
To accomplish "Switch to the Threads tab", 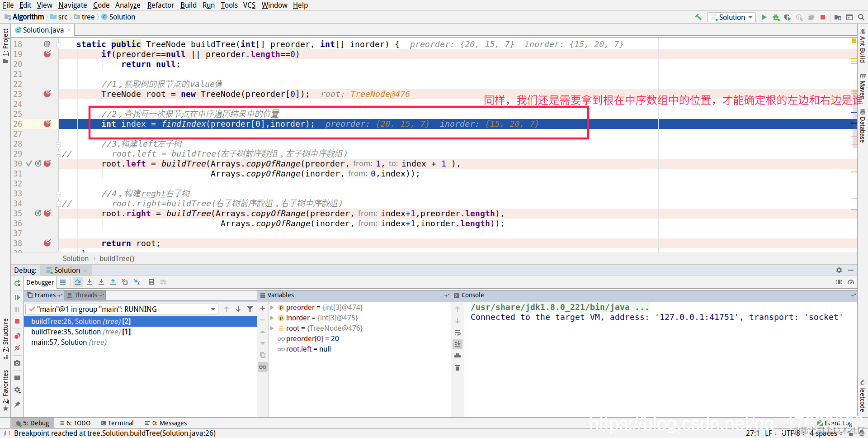I will click(x=86, y=295).
